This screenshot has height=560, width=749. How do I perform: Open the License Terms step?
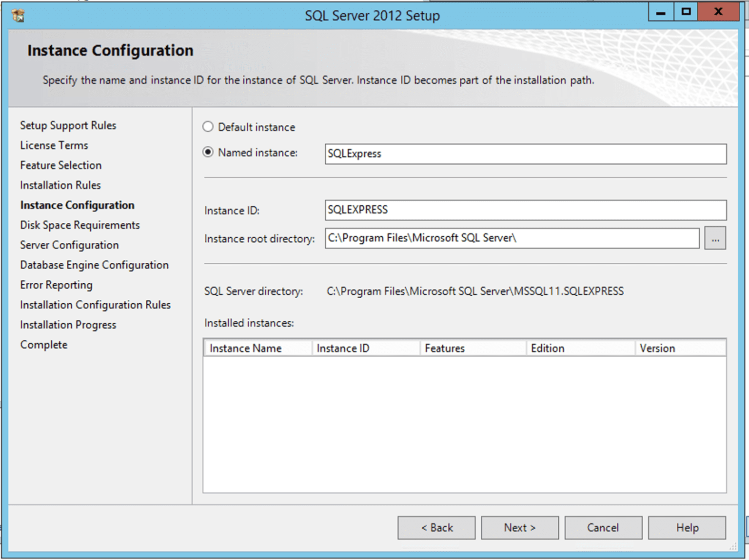[54, 145]
